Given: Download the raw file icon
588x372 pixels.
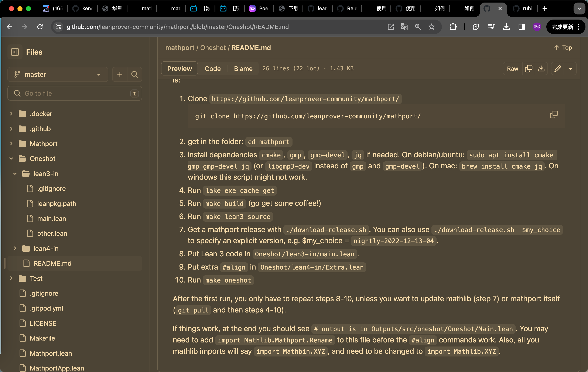Looking at the screenshot, I should click(541, 69).
